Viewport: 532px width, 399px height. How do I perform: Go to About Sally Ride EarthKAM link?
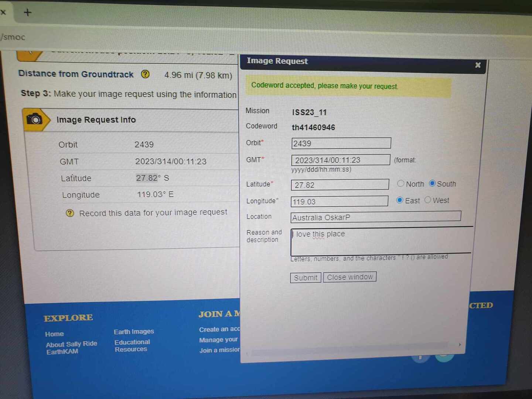click(71, 348)
